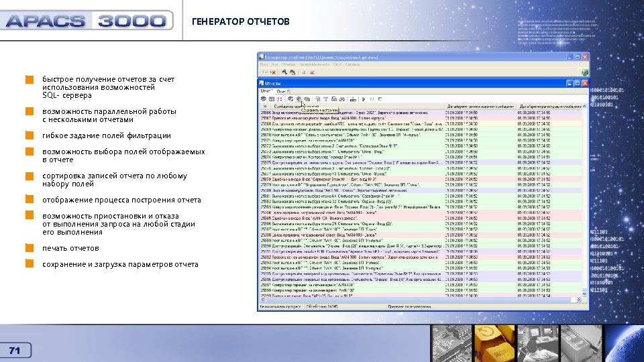644x362 pixels.
Task: Click the save settings toolbar icon under the cursor
Action: click(299, 99)
